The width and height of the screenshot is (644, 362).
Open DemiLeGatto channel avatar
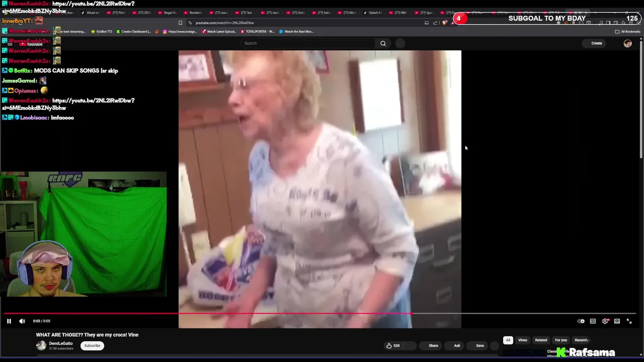click(x=41, y=345)
